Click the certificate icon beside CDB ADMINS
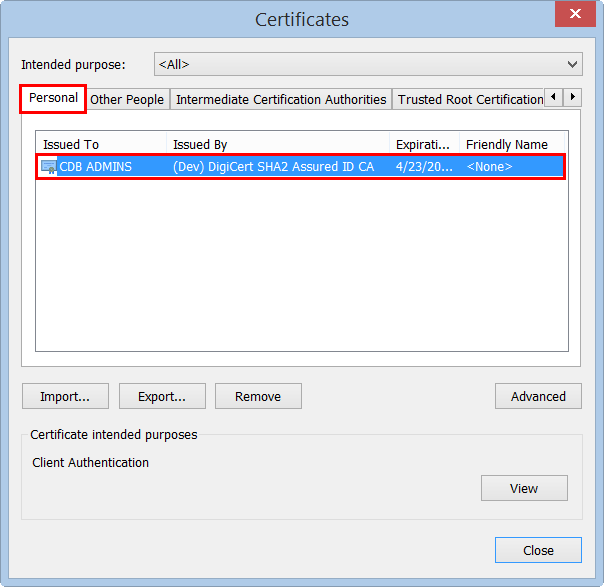Screen dimensions: 604x587 48,167
